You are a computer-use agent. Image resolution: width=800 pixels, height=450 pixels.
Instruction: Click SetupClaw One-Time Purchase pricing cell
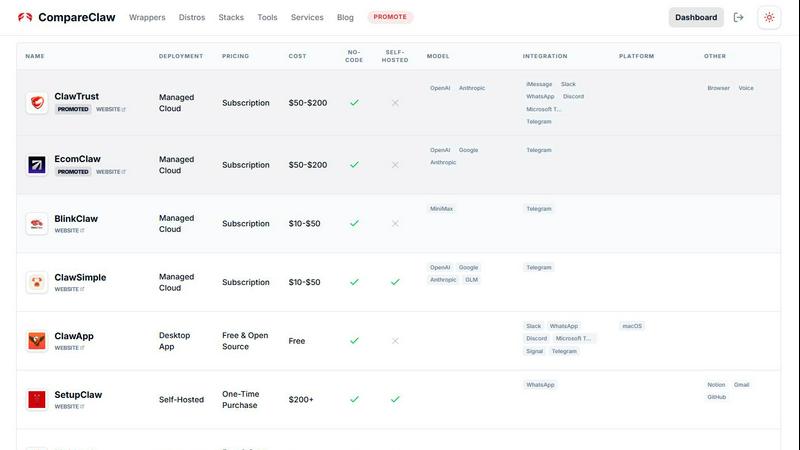pyautogui.click(x=240, y=399)
